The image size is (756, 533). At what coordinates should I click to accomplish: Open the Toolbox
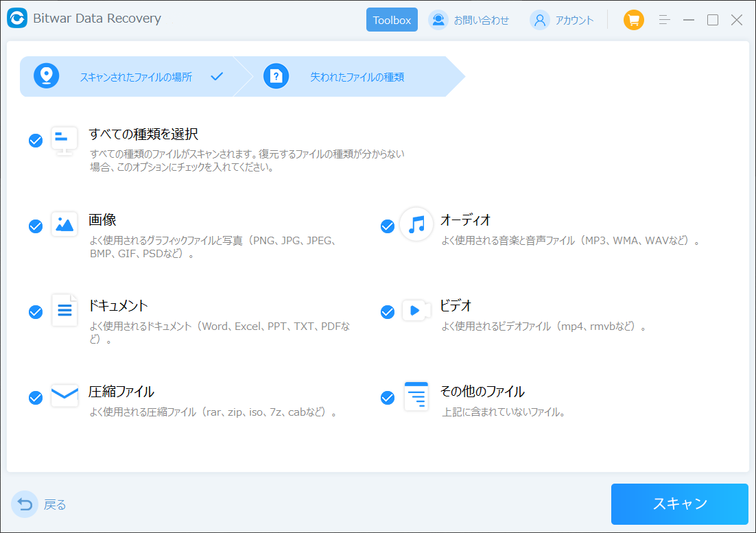[392, 20]
